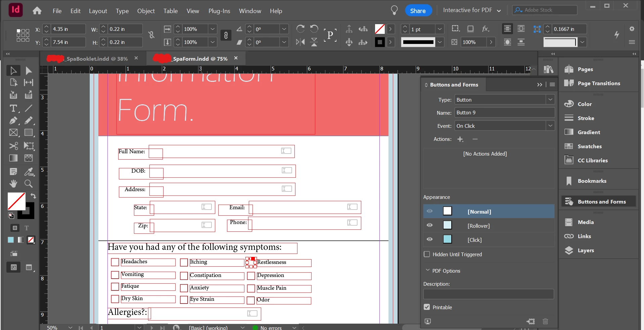Select the Normal state white swatch
This screenshot has height=330, width=644.
pyautogui.click(x=448, y=211)
